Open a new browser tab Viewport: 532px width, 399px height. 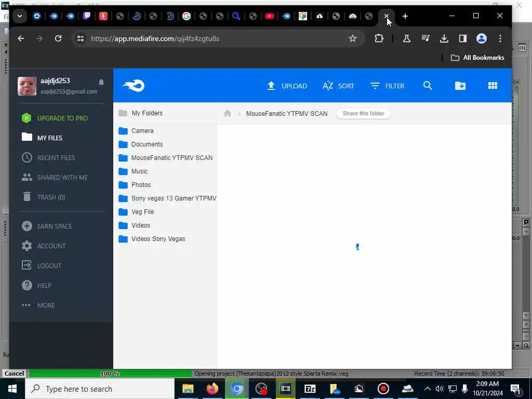point(405,16)
